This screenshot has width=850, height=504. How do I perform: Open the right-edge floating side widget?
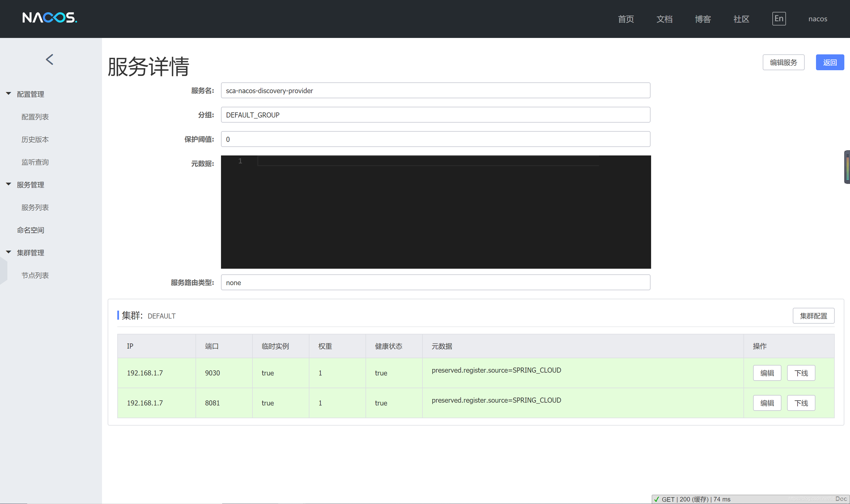coord(847,167)
